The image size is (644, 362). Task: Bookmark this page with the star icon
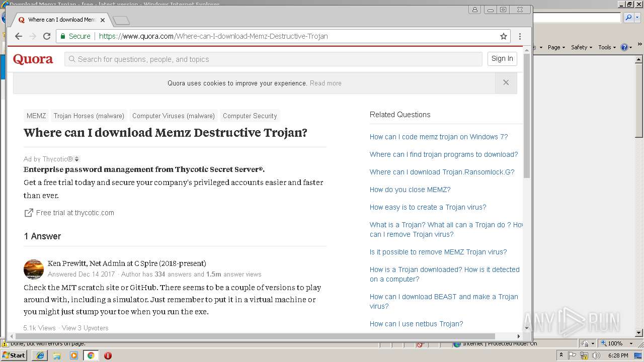[x=503, y=36]
